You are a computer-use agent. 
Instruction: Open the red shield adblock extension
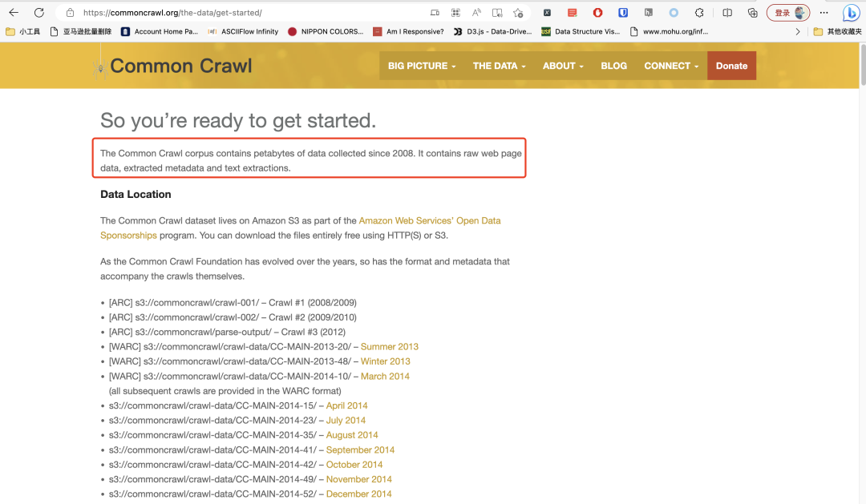coord(597,13)
